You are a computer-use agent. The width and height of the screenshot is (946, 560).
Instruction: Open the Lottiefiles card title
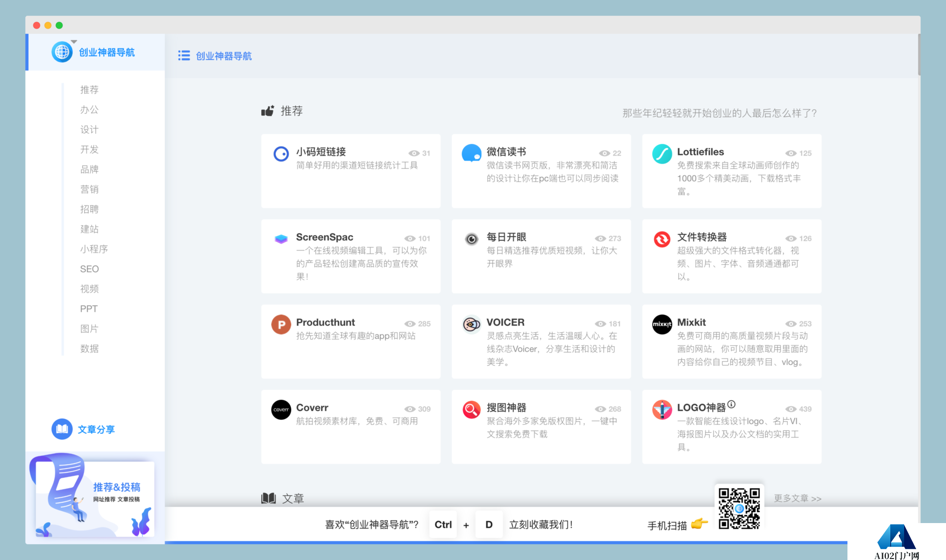click(700, 152)
